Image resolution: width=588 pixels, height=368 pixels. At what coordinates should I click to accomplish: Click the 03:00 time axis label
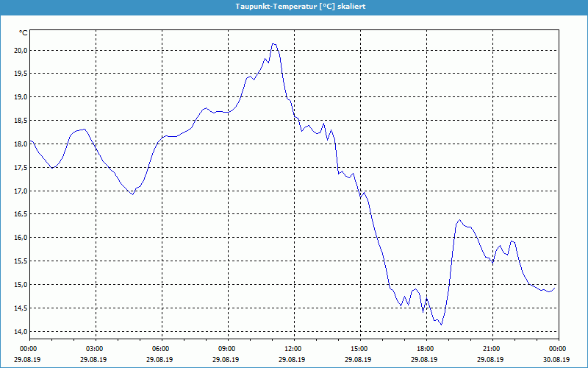tap(95, 348)
